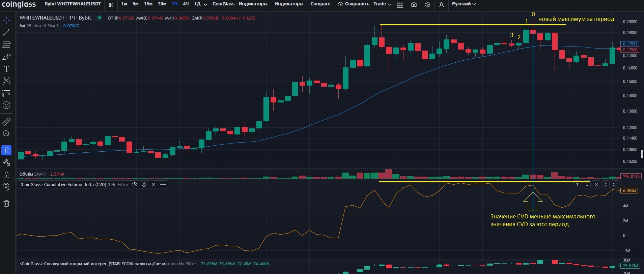Viewport: 644px width, 274px height.
Task: Click the 996.813K volume label
Action: pyautogui.click(x=631, y=176)
